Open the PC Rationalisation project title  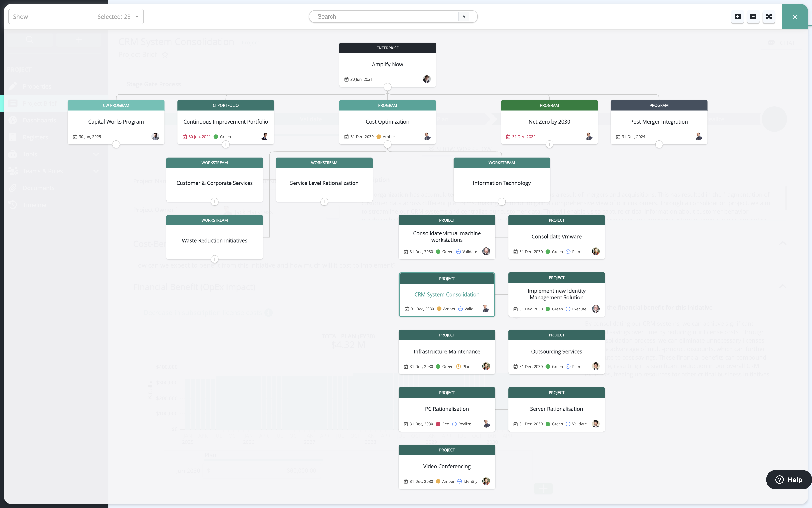click(x=447, y=409)
